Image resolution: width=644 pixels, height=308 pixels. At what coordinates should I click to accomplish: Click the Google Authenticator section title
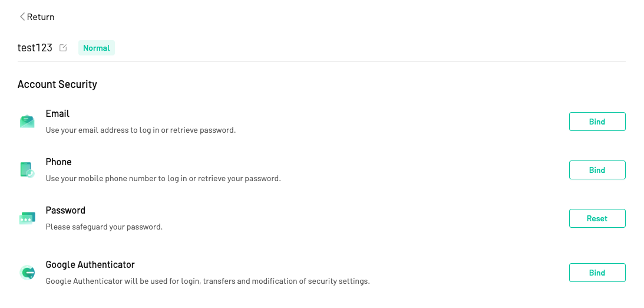(x=90, y=264)
